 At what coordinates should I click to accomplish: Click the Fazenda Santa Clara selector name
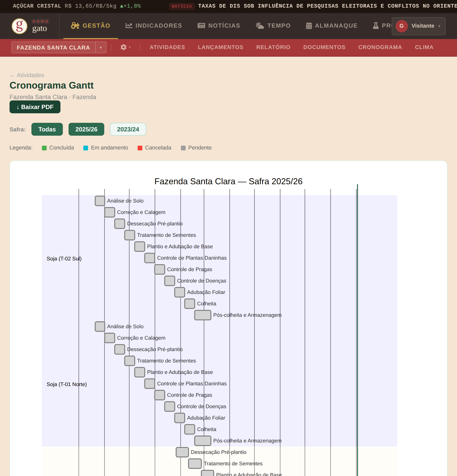click(53, 48)
